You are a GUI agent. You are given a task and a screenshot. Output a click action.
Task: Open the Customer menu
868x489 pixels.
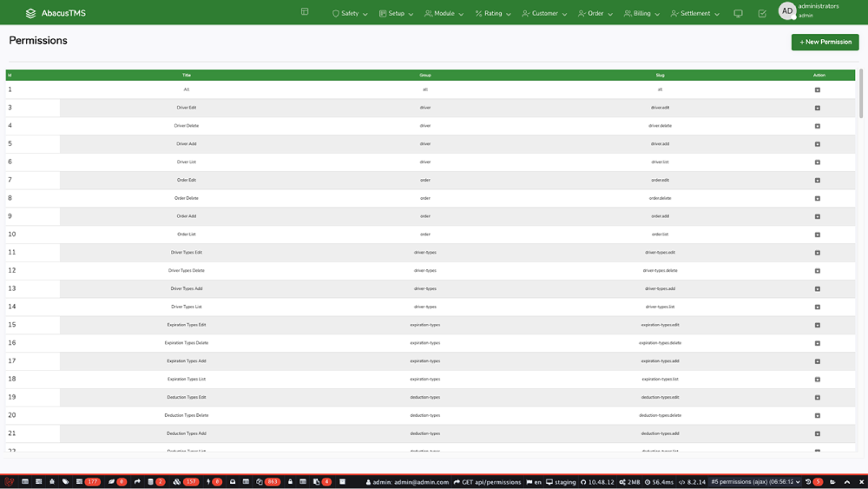[544, 14]
